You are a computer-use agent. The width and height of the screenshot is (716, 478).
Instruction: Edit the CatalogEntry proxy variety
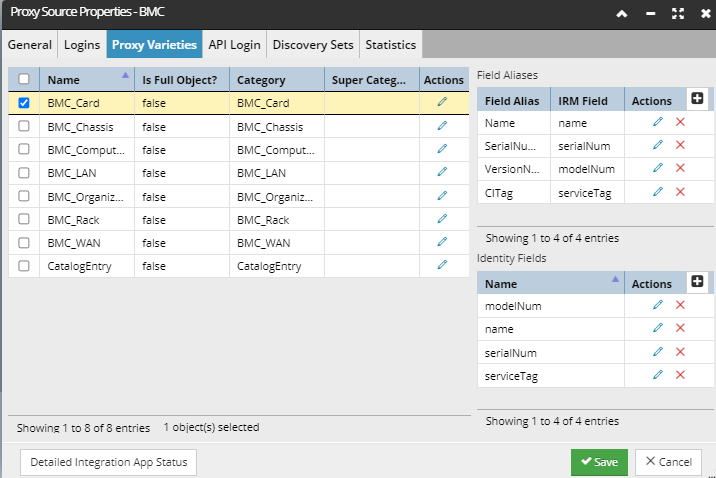(442, 265)
